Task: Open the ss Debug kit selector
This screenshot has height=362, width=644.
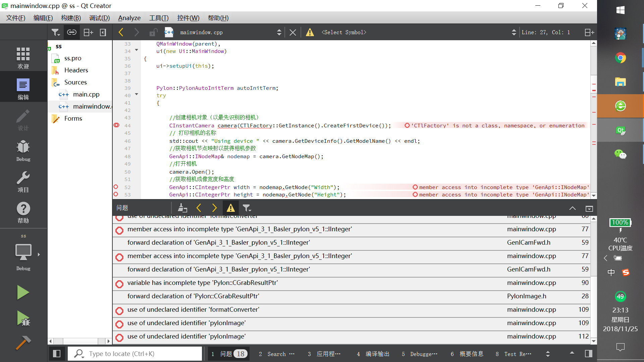Action: 23,253
